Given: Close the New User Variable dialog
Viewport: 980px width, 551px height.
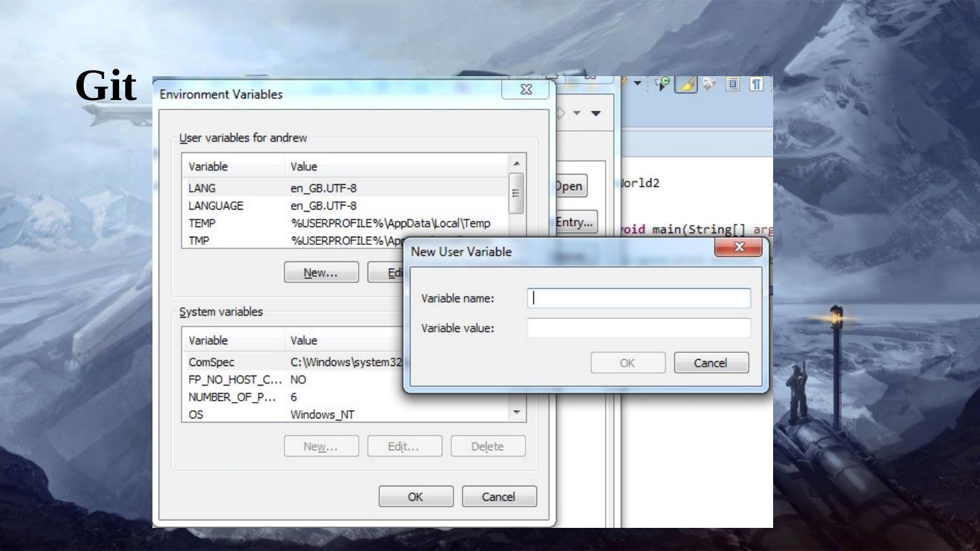Looking at the screenshot, I should pyautogui.click(x=739, y=248).
